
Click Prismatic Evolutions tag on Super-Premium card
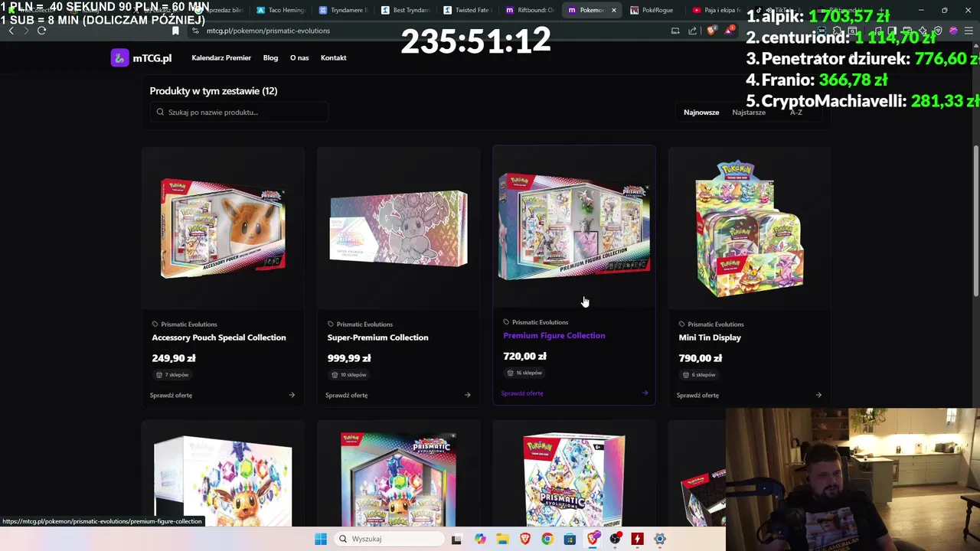360,324
